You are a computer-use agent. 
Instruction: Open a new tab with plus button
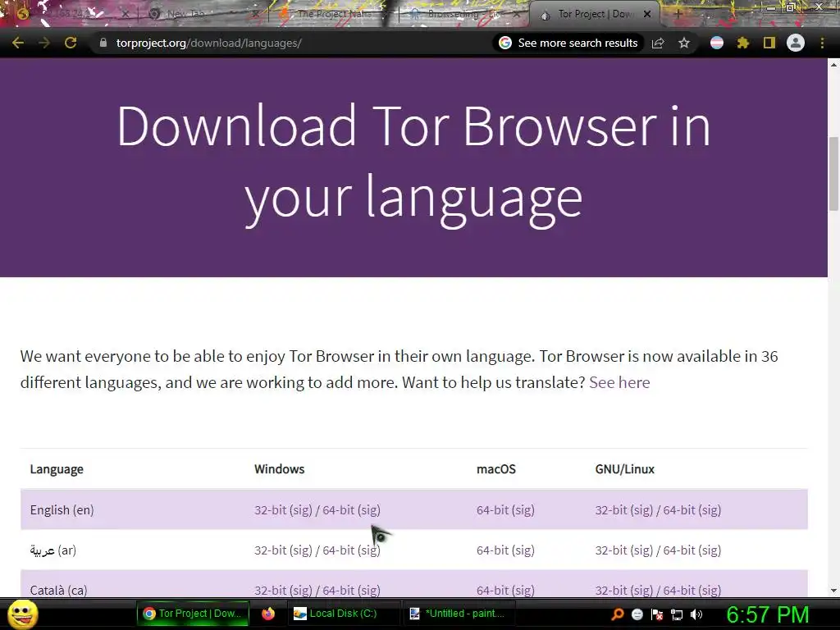click(678, 15)
